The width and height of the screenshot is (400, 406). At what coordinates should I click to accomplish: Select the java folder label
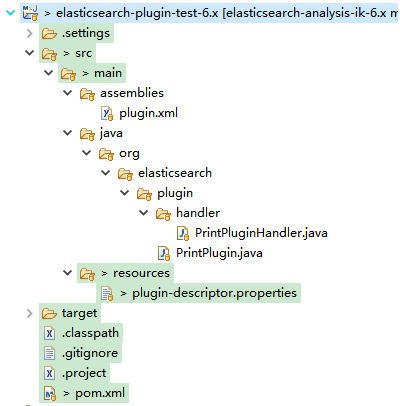click(x=111, y=133)
